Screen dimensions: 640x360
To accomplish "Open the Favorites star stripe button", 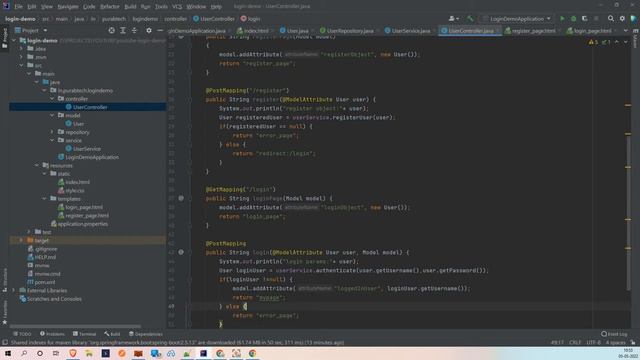I will 4,313.
